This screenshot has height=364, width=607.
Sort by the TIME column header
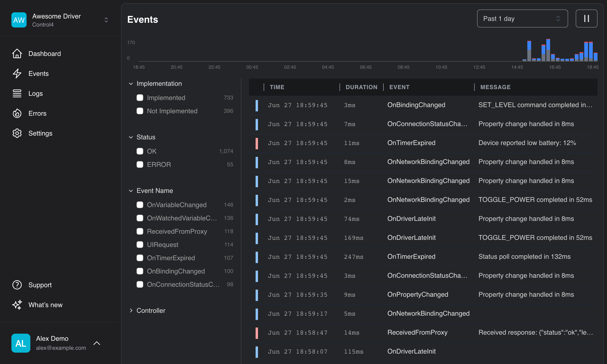click(x=277, y=87)
